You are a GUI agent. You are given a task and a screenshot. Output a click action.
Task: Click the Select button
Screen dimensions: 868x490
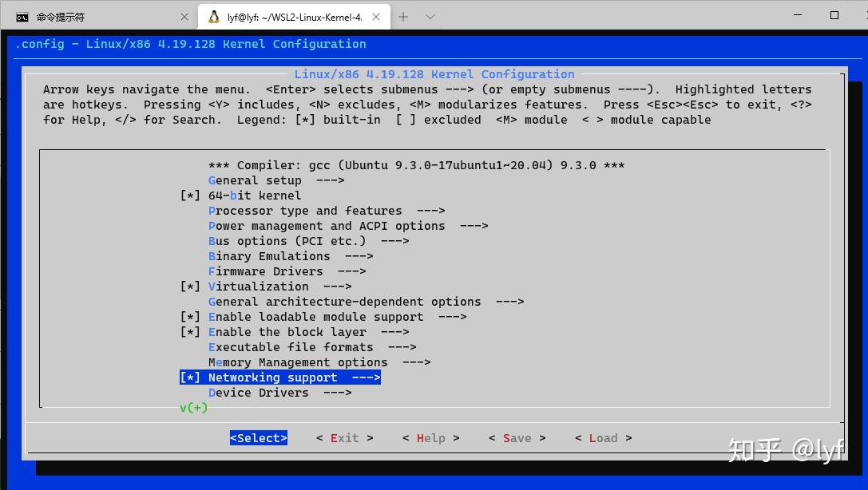coord(258,437)
